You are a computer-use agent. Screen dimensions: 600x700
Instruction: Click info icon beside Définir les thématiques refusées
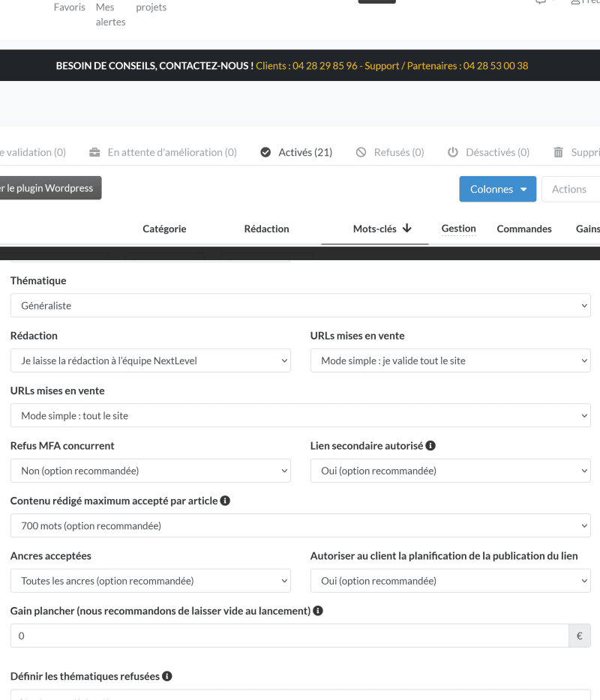pyautogui.click(x=167, y=676)
